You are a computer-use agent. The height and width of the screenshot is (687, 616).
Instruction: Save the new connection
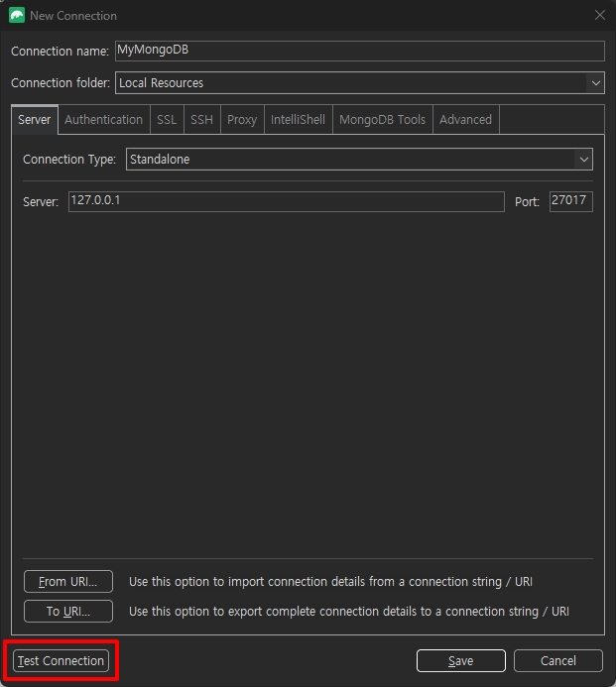461,660
